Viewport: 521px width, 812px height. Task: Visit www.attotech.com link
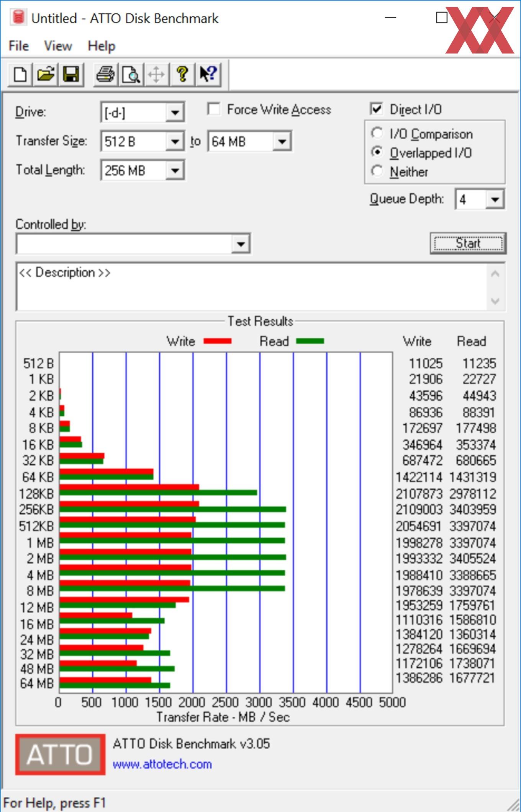pos(162,764)
